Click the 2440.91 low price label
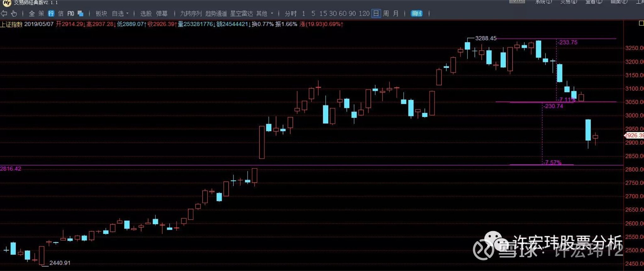644x271 pixels. click(60, 263)
